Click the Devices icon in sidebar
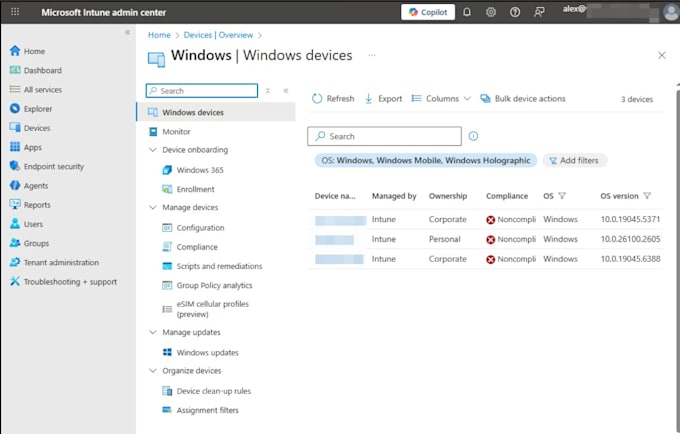Screen dimensions: 680x434 [x=15, y=127]
